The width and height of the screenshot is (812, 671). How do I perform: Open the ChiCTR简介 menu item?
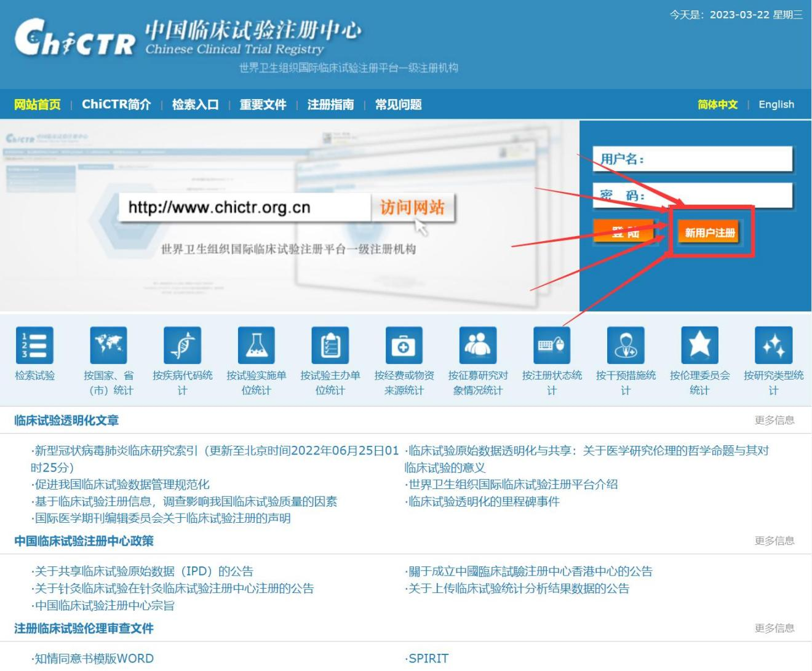click(116, 105)
